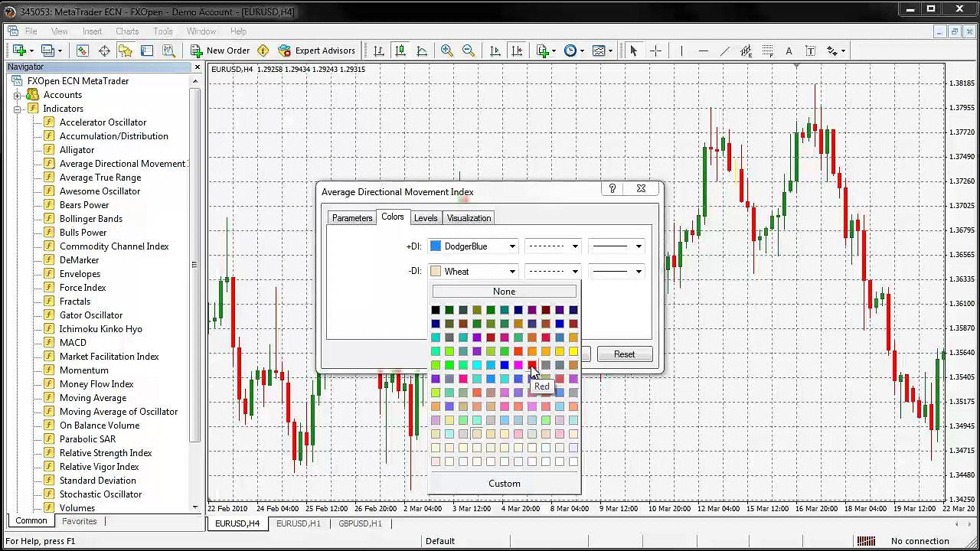Close the Navigator panel
Image resolution: width=980 pixels, height=551 pixels.
[x=197, y=67]
